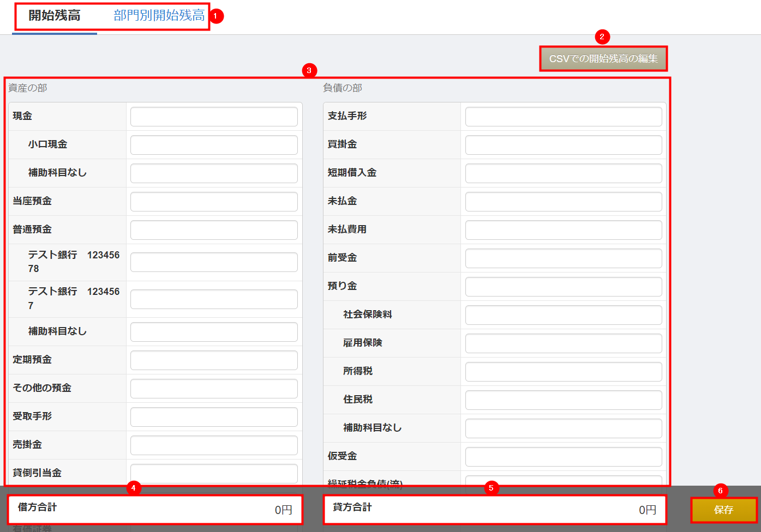Select the その他の預金 input box
Viewport: 761px width, 532px height.
(214, 389)
